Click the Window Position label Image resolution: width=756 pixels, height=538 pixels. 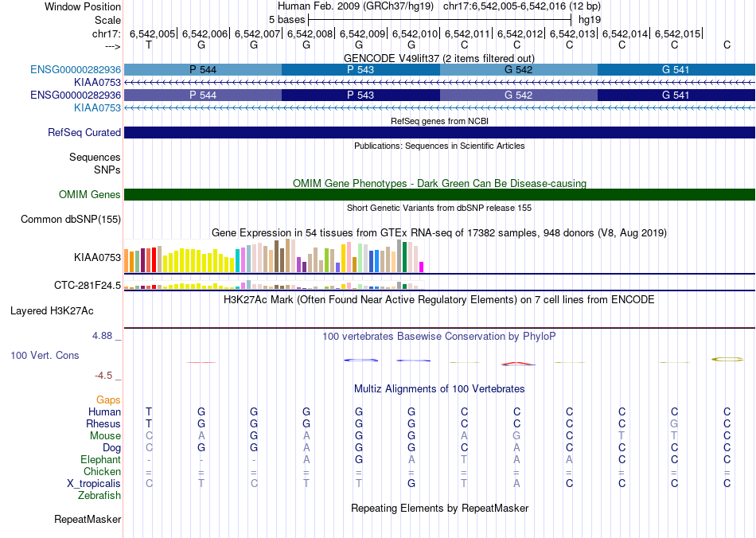tap(83, 6)
